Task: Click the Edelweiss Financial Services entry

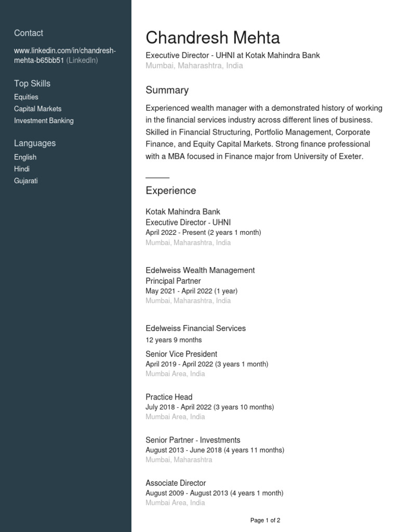Action: point(195,328)
